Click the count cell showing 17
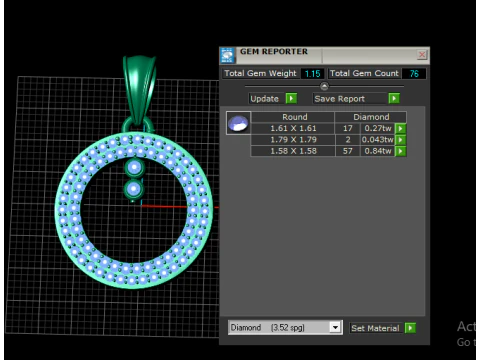Screen dimensions: 480x360 (x=348, y=128)
